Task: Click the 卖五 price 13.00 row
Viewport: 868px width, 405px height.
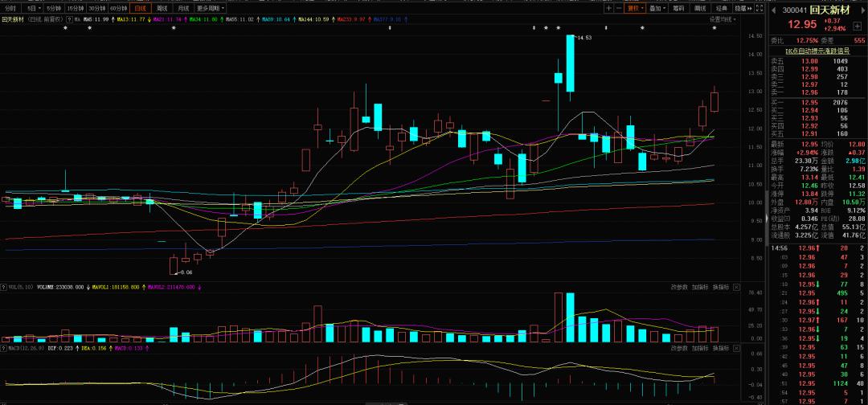Action: tap(817, 61)
